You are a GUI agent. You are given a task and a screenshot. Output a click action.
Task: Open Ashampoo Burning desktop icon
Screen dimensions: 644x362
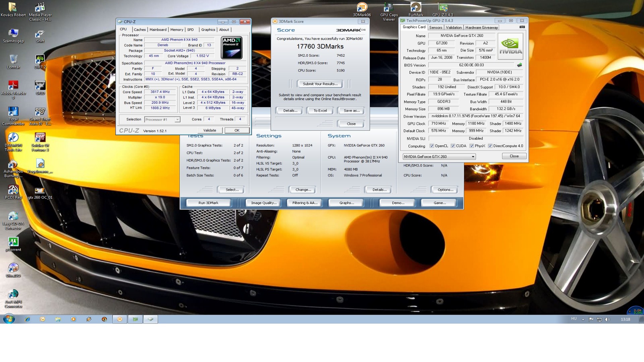tap(13, 169)
